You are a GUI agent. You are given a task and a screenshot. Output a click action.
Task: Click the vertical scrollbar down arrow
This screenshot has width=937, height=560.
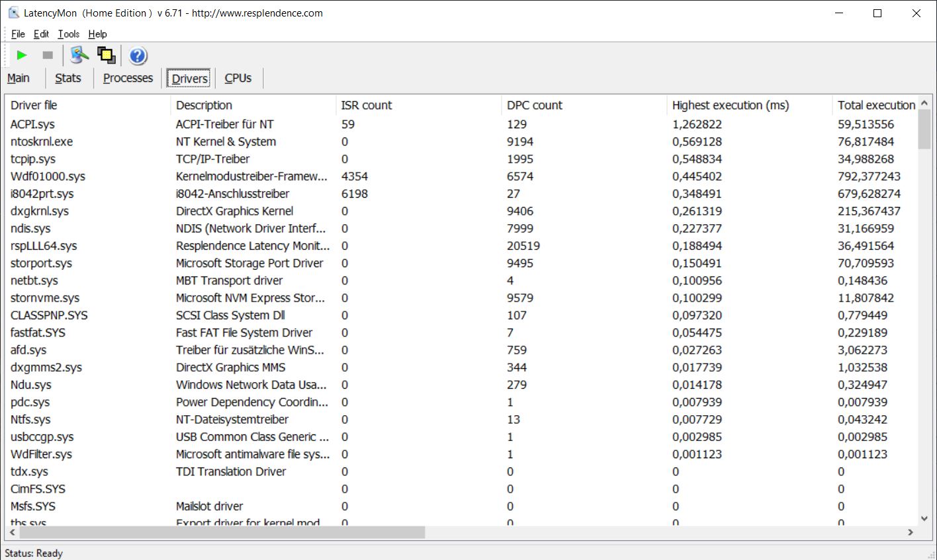(x=924, y=519)
